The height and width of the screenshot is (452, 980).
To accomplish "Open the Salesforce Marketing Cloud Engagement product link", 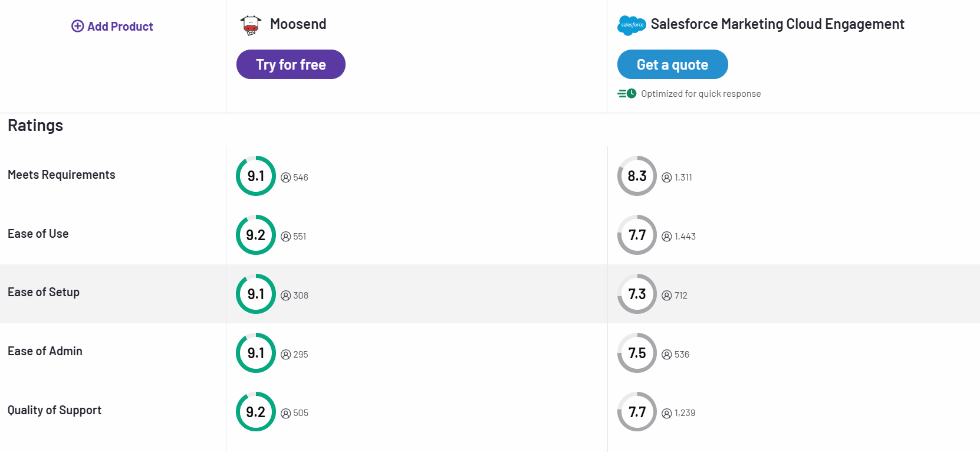I will pyautogui.click(x=778, y=24).
